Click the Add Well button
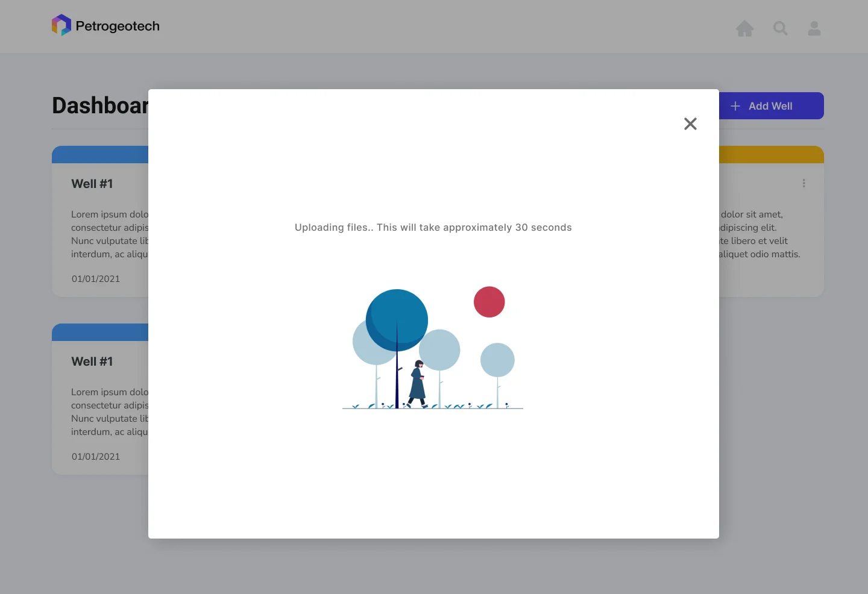 pyautogui.click(x=771, y=106)
